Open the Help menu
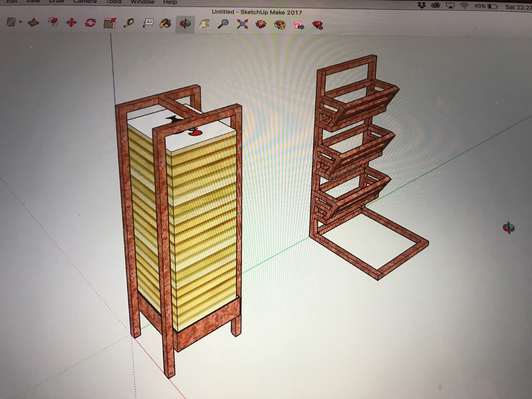The image size is (532, 399). [x=170, y=2]
